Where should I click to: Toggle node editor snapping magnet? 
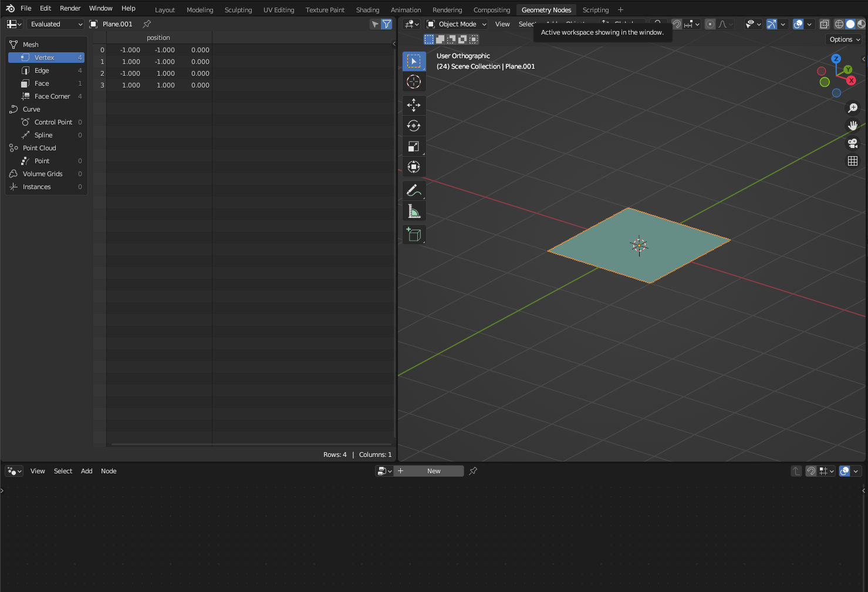811,471
